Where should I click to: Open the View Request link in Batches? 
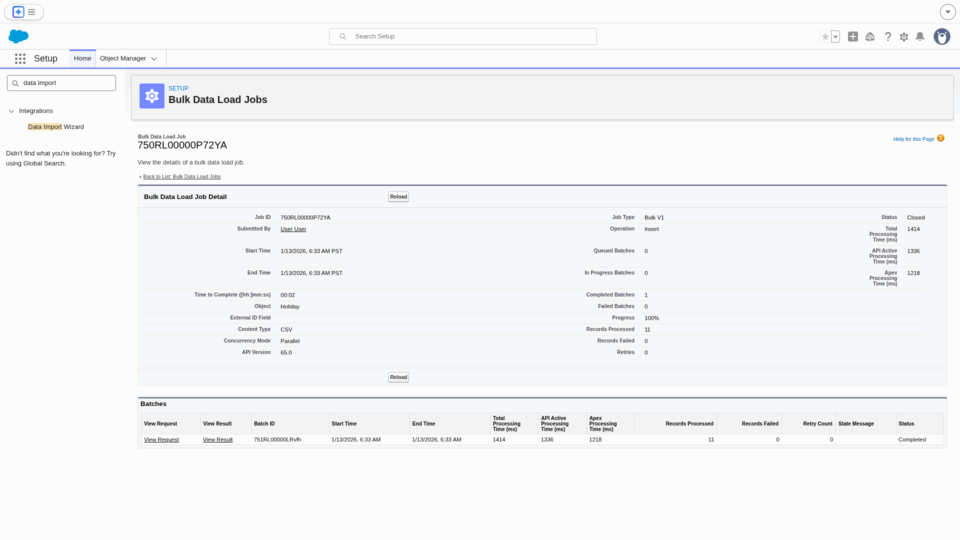(161, 440)
